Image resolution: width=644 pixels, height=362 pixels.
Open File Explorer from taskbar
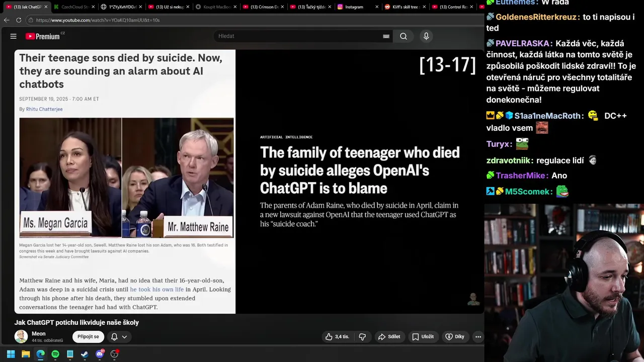[x=26, y=354]
